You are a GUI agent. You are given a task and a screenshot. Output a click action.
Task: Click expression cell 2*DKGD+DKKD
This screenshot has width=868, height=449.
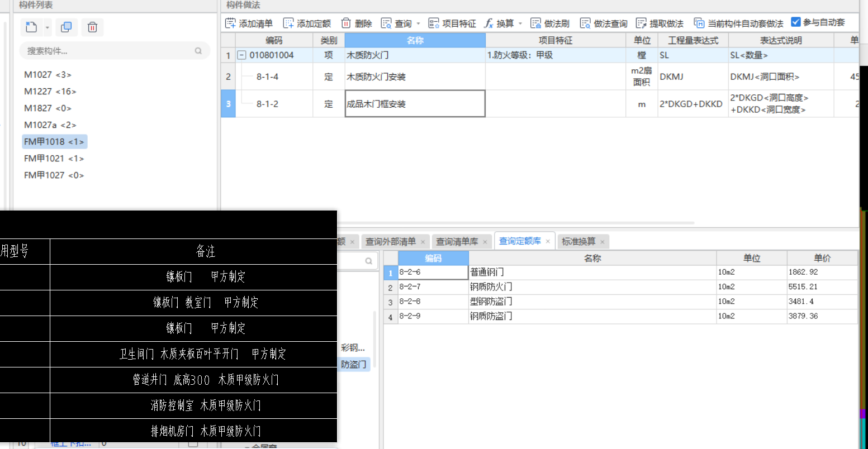pos(693,104)
